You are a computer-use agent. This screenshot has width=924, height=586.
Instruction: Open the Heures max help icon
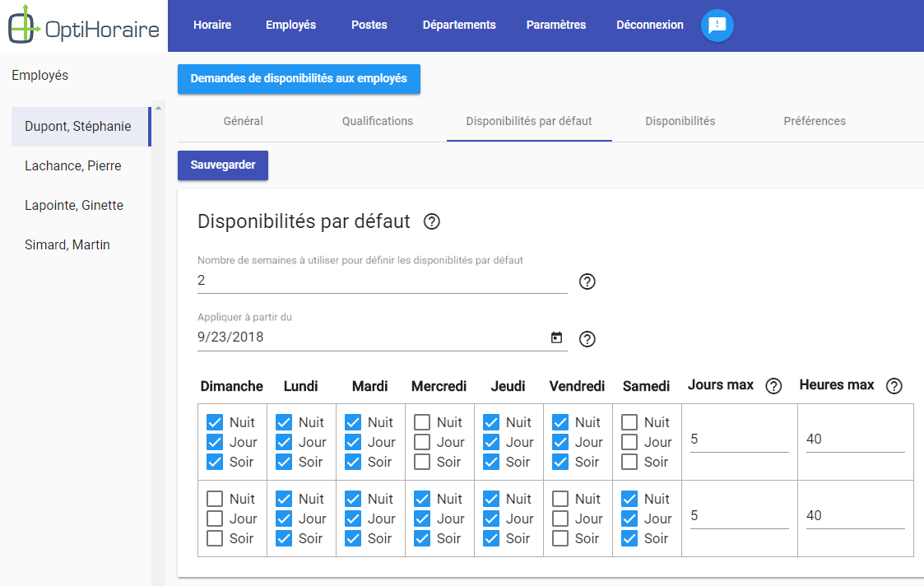[x=894, y=386]
